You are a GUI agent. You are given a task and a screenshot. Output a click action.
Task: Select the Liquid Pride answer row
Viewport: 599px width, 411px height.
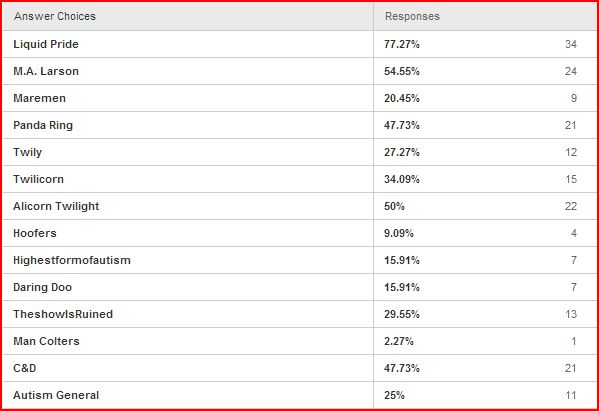[x=300, y=44]
